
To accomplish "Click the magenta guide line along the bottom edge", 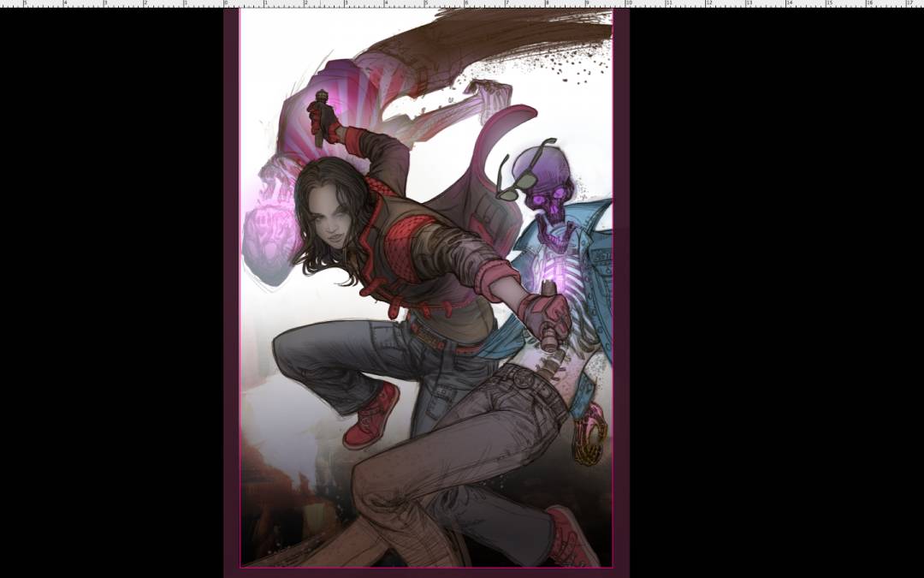I will tap(426, 567).
